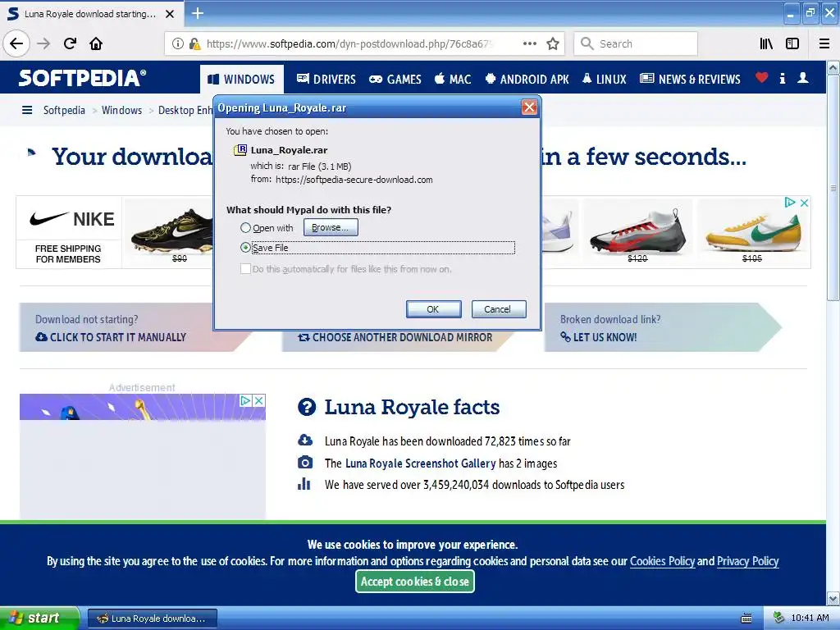Image resolution: width=840 pixels, height=630 pixels.
Task: Go to the browser home page icon
Action: (96, 43)
